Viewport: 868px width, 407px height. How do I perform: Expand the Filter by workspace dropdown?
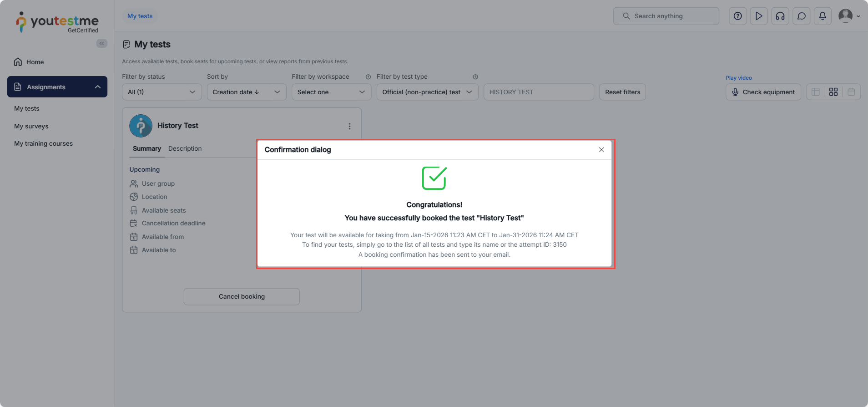331,92
